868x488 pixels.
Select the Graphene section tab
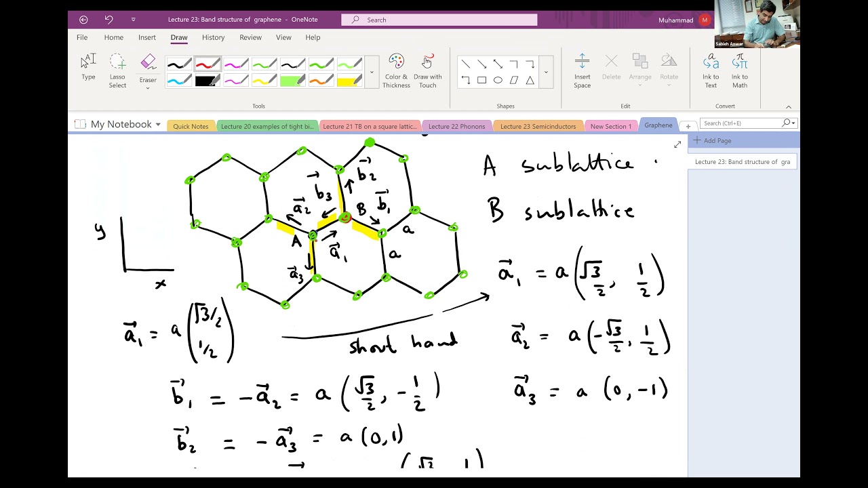[x=658, y=125]
